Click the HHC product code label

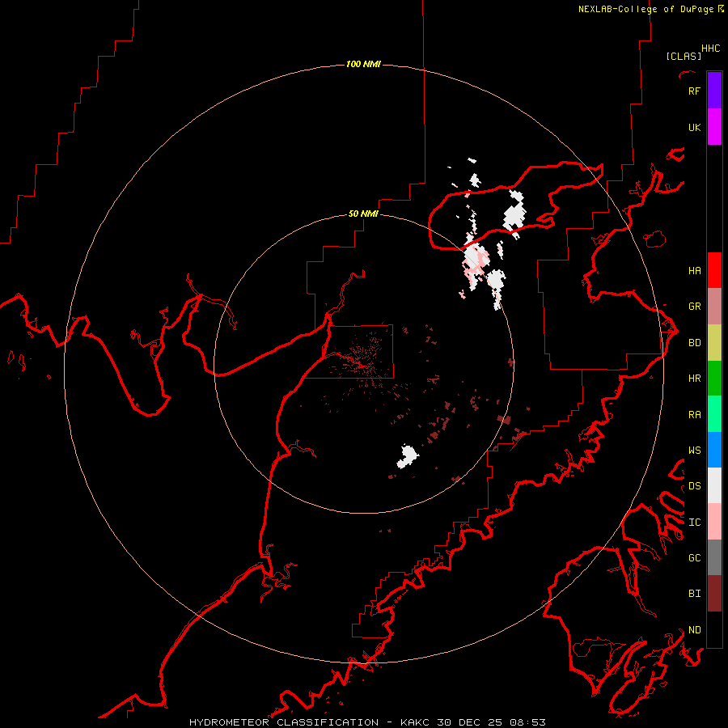(x=711, y=49)
